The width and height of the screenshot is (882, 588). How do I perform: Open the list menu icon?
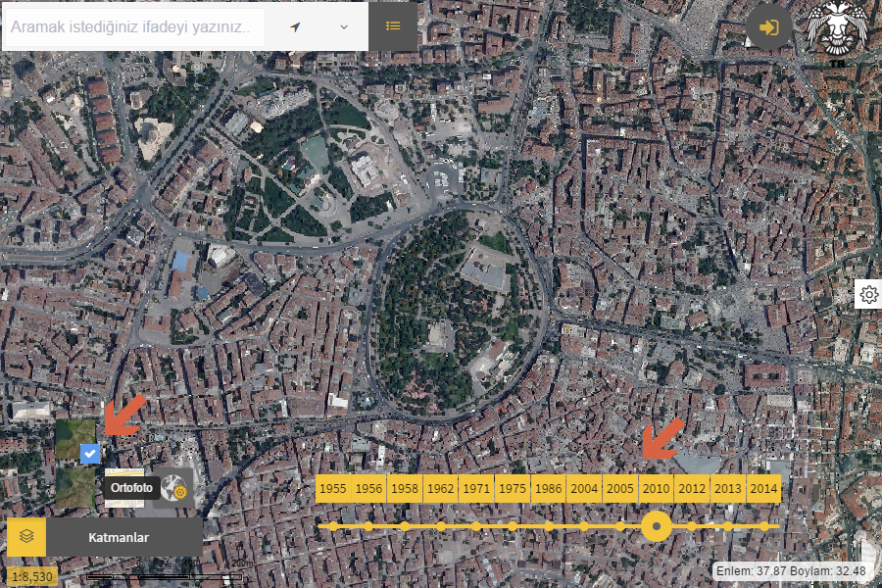coord(393,26)
